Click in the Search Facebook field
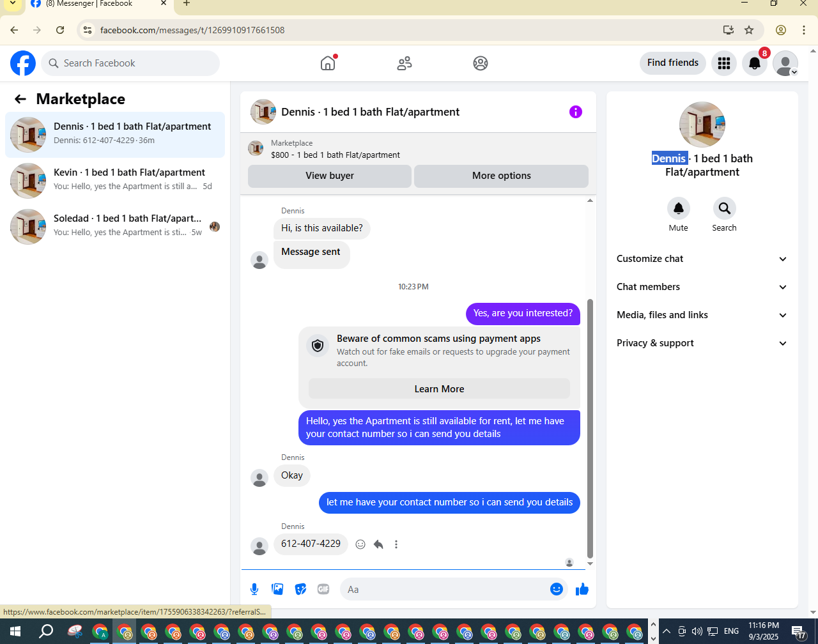This screenshot has height=644, width=818. (130, 63)
